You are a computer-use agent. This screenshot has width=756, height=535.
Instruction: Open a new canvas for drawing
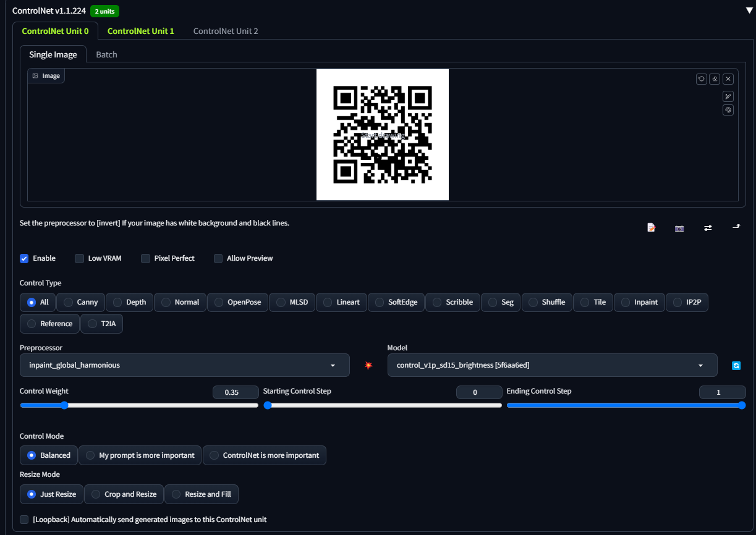651,227
